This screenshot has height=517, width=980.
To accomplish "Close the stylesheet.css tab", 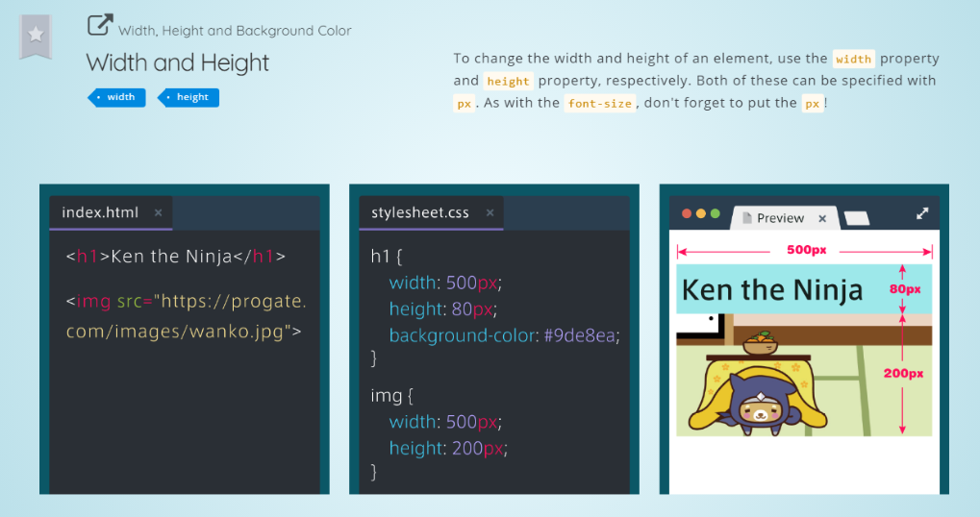I will click(x=490, y=213).
